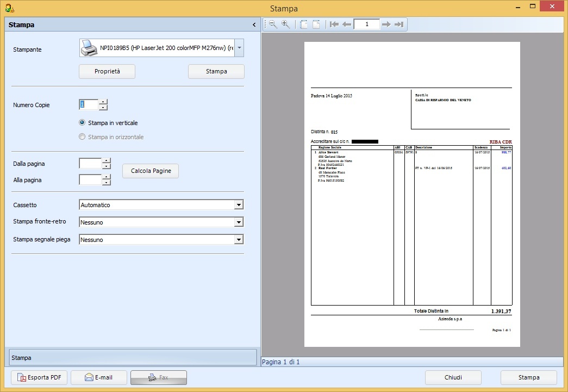
Task: Open the Stampante printer dropdown
Action: click(240, 48)
